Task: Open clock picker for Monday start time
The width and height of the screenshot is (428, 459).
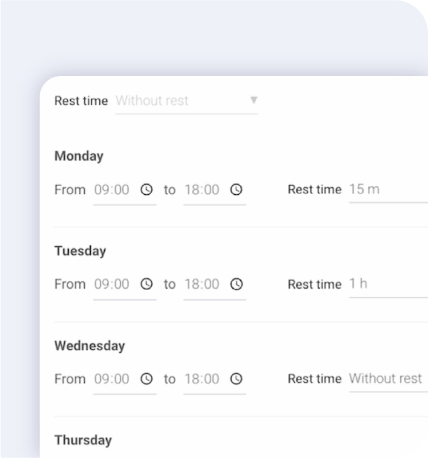Action: pos(146,190)
